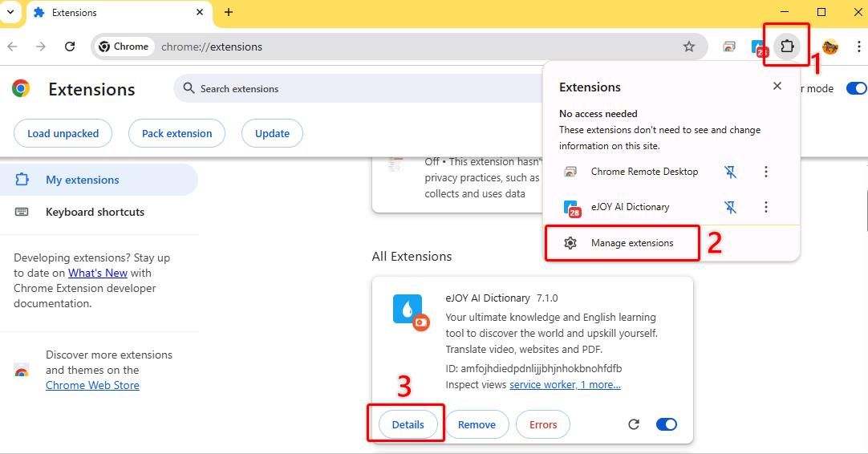Click the No access needed heading

(598, 114)
